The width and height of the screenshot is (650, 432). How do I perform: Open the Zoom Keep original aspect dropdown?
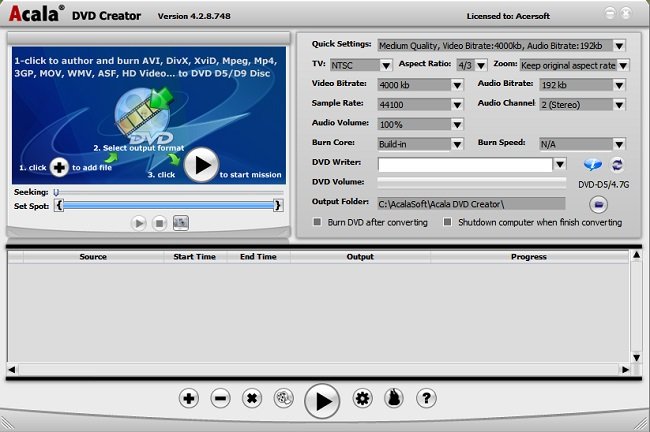pos(623,66)
